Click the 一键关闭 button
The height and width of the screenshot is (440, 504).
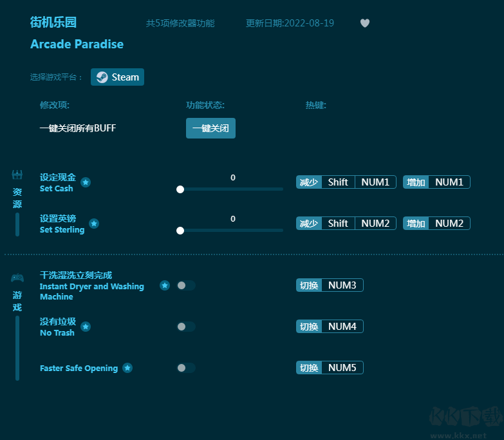tap(210, 128)
